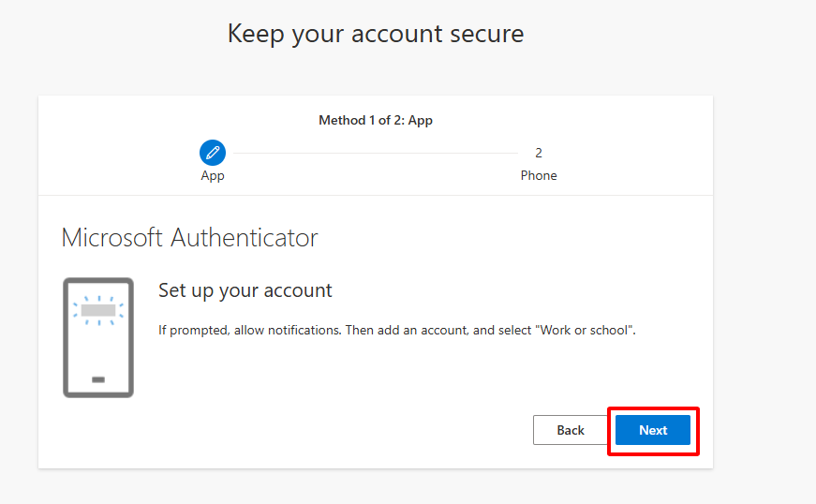Click the word "Authenticator" in the card heading

click(x=244, y=238)
